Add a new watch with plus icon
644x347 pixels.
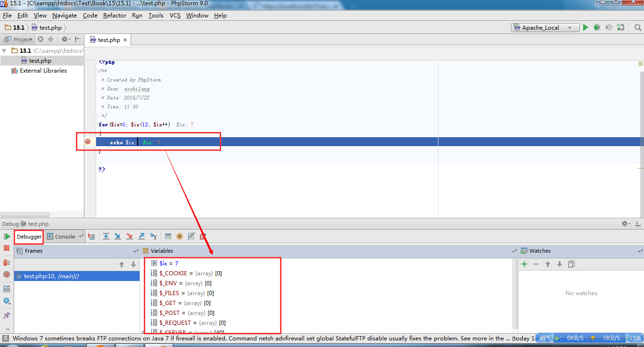tap(524, 264)
